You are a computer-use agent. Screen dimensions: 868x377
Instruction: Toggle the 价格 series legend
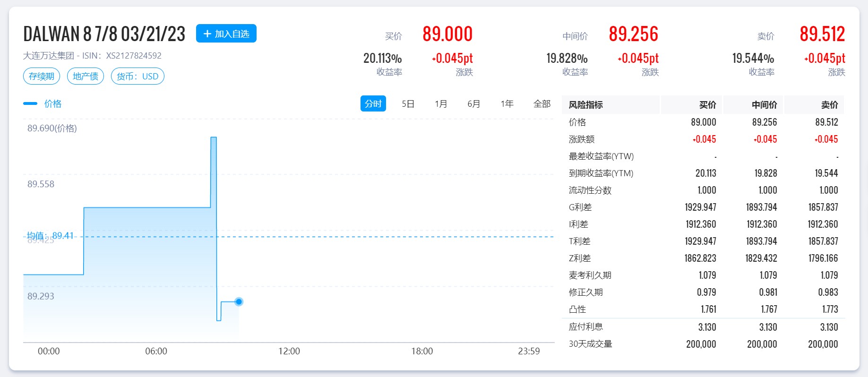[43, 103]
